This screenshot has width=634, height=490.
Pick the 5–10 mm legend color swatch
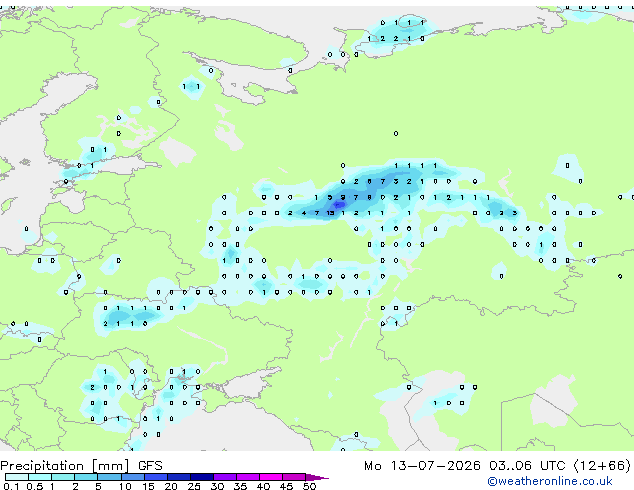(109, 477)
